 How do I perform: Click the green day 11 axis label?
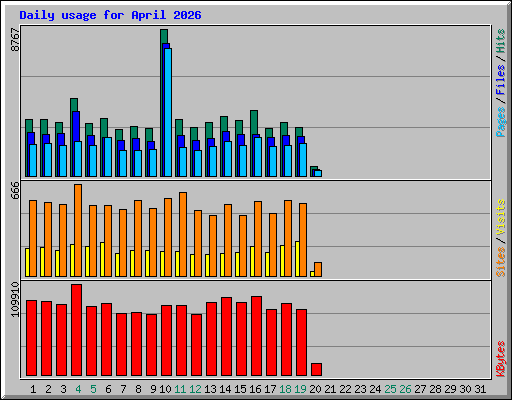[180, 389]
